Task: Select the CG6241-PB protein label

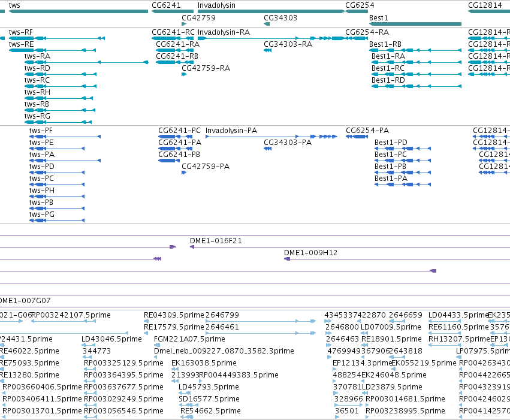Action: 179,155
